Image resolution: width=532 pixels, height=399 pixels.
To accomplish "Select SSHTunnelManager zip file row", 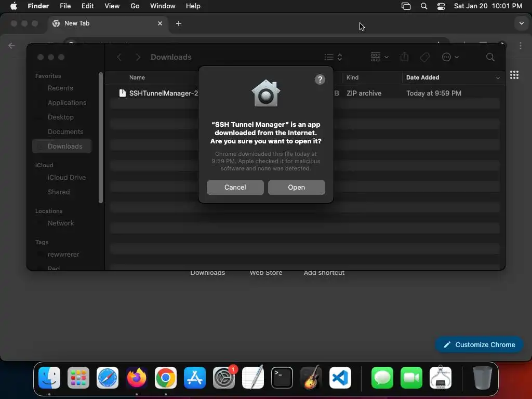I will click(x=304, y=93).
